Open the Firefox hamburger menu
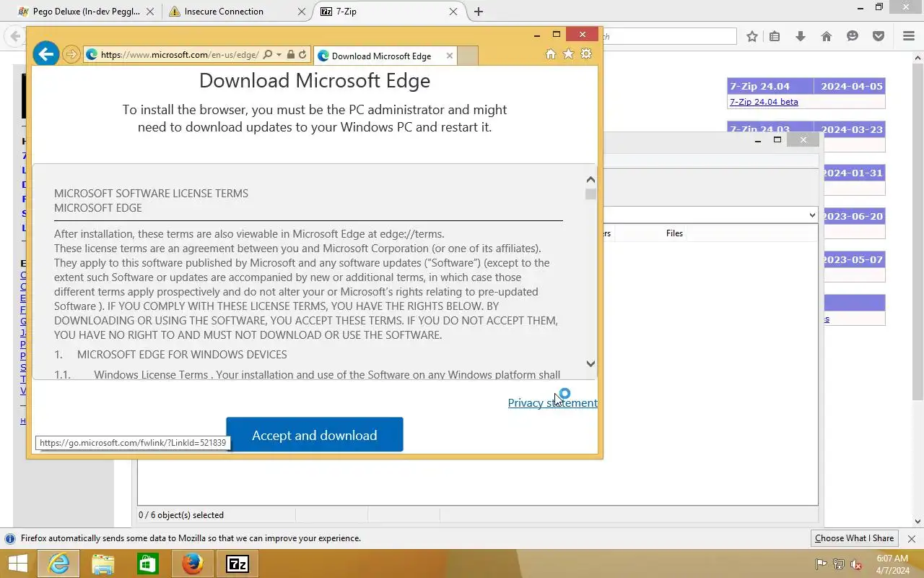Screen dimensions: 924x578 pyautogui.click(x=909, y=36)
